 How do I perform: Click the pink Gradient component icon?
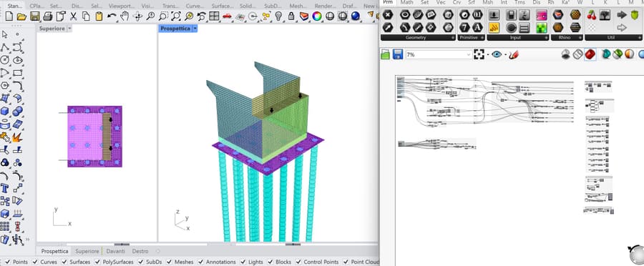pos(542,15)
